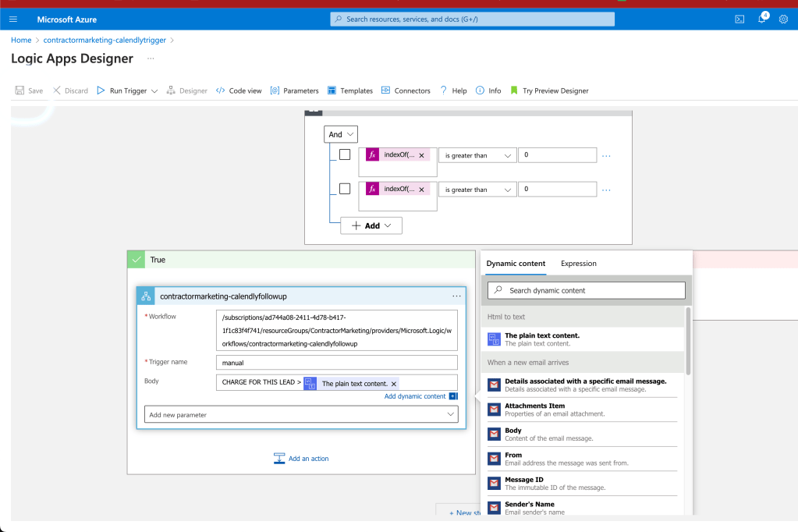The width and height of the screenshot is (798, 532).
Task: Insert 'The plain text content.' dynamic item
Action: click(x=582, y=339)
